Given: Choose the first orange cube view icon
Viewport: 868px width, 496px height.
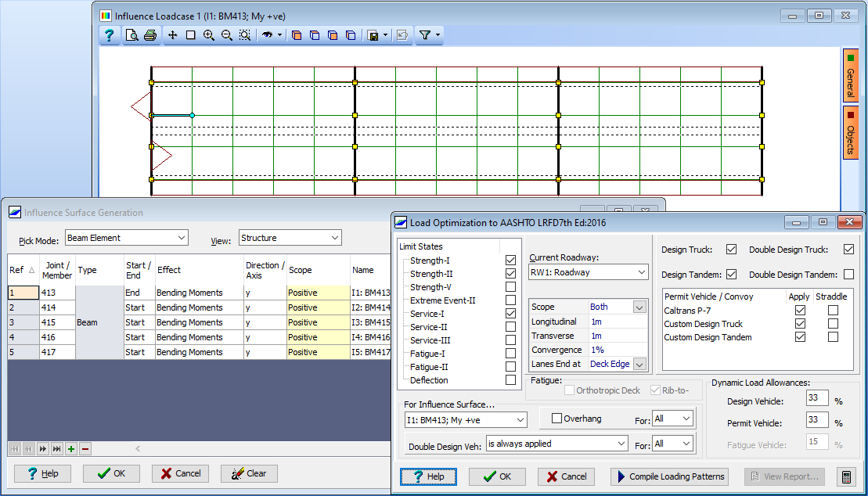Looking at the screenshot, I should tap(297, 35).
